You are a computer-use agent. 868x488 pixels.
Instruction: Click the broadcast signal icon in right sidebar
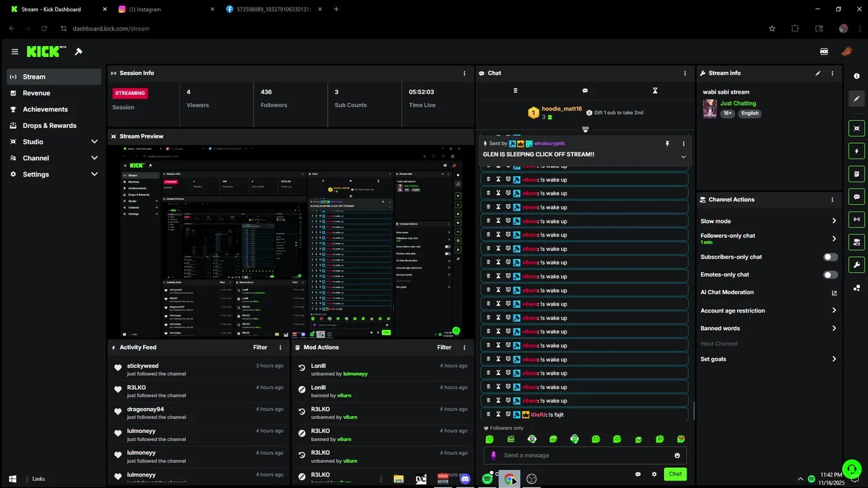click(857, 219)
